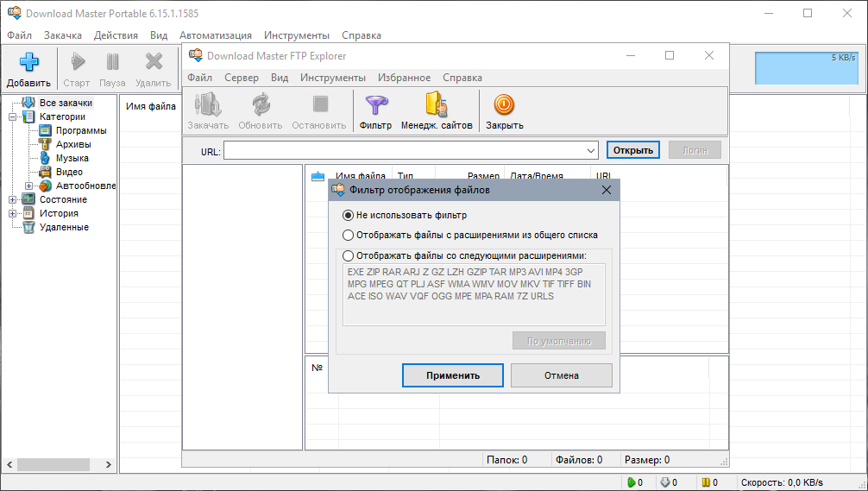Click the Применить button
Viewport: 868px width, 491px height.
(x=453, y=375)
